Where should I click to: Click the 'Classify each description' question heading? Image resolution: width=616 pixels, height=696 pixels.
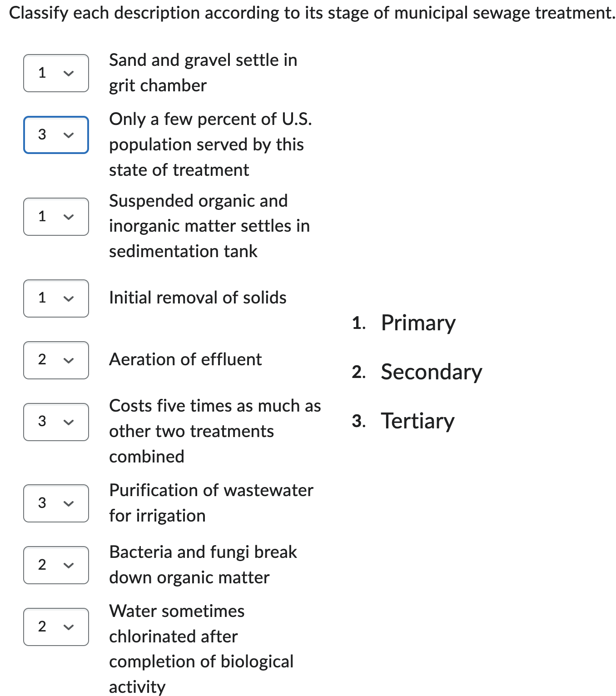pos(312,13)
